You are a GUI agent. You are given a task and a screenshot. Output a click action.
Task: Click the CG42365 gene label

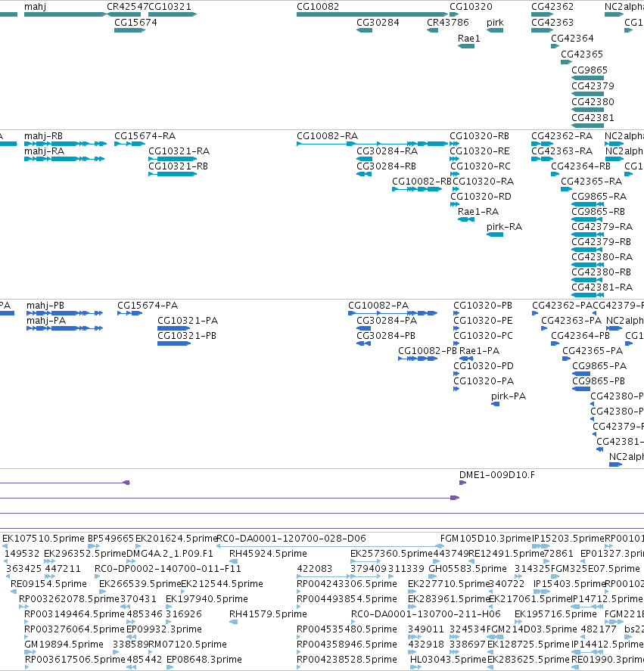tap(582, 54)
